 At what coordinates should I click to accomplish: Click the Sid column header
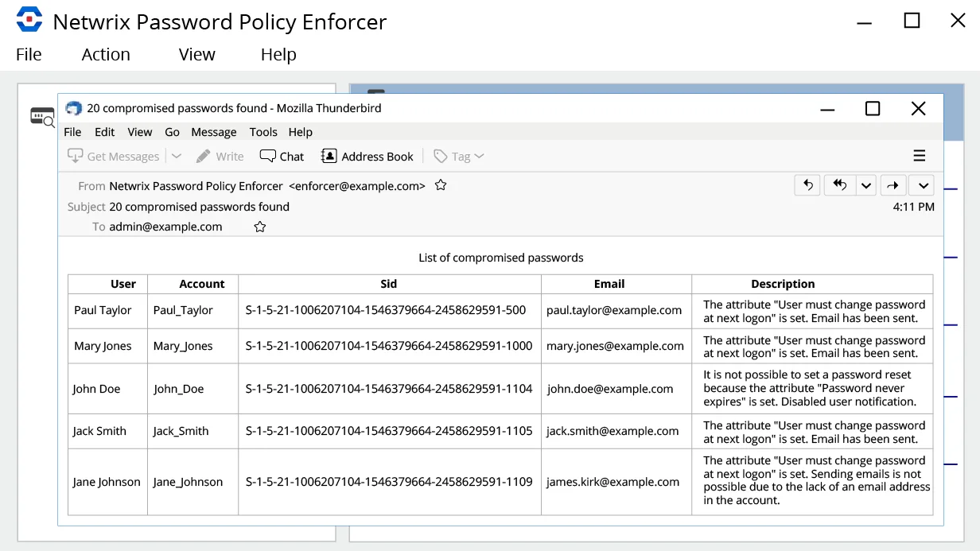389,284
